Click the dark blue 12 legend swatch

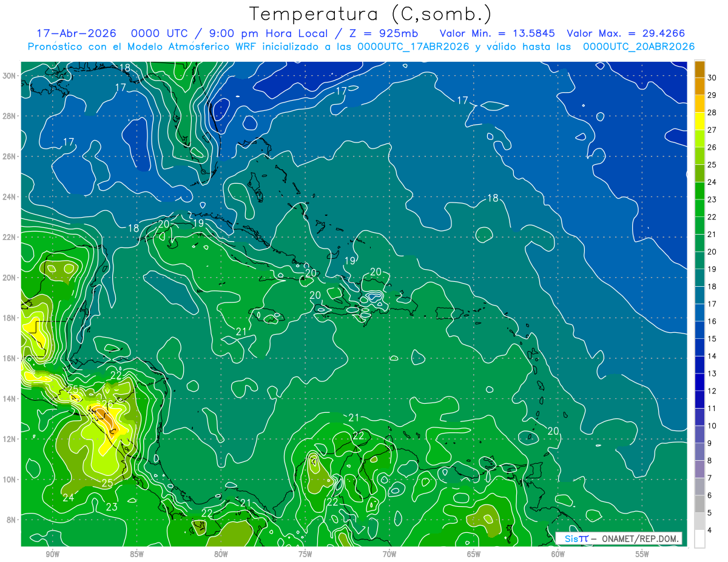click(699, 383)
